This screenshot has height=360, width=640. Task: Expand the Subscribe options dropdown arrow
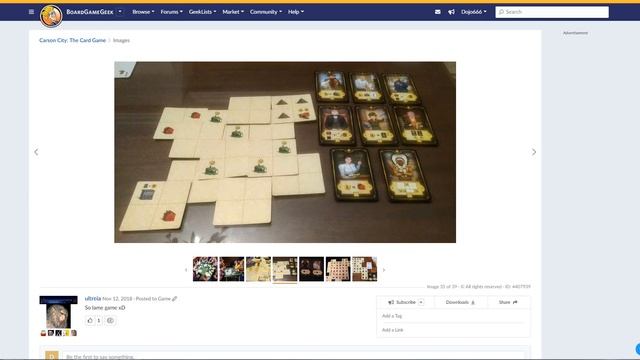pos(421,302)
